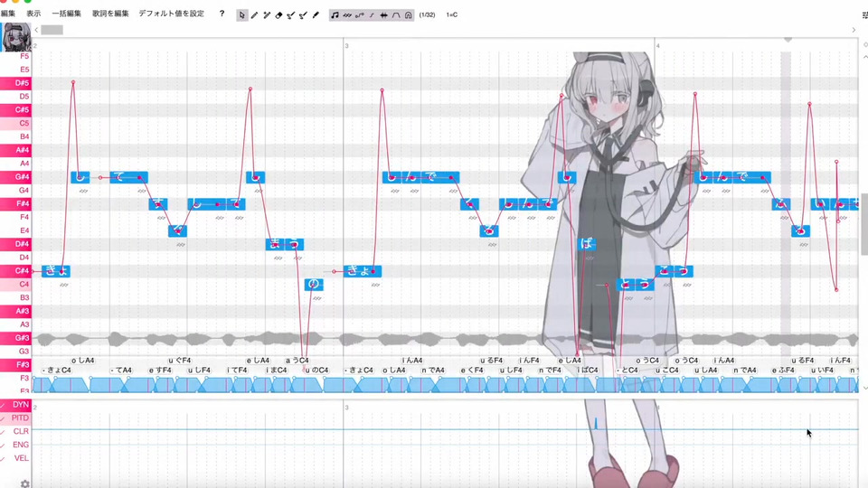Open the 歌詞を編集 menu

pyautogui.click(x=110, y=14)
